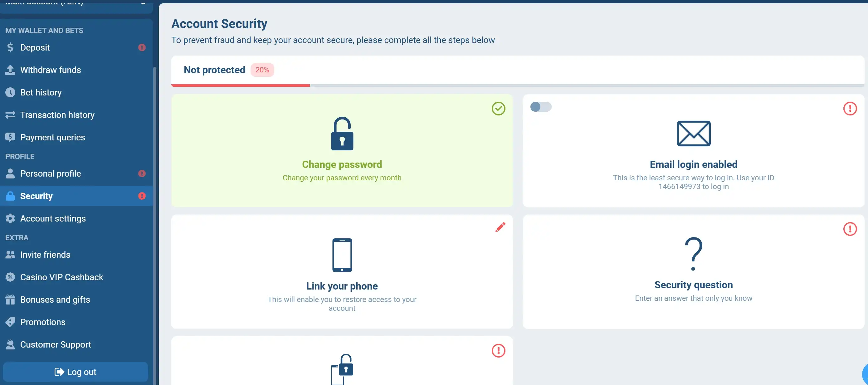Click the 20% protection progress badge

coord(262,70)
